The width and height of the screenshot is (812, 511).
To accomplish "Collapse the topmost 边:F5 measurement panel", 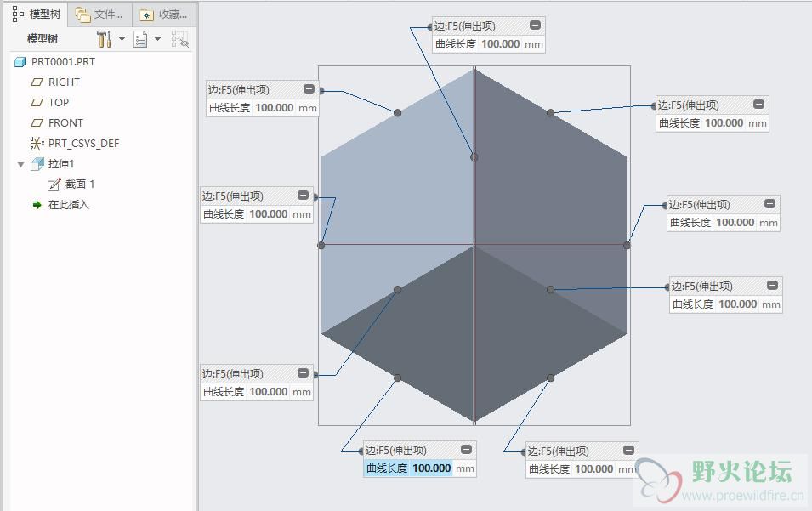I will (536, 25).
